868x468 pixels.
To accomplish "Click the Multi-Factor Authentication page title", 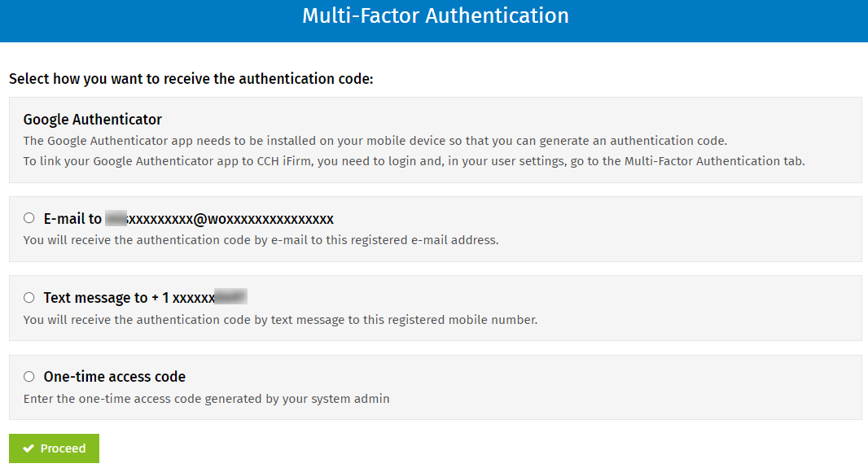I will (435, 16).
